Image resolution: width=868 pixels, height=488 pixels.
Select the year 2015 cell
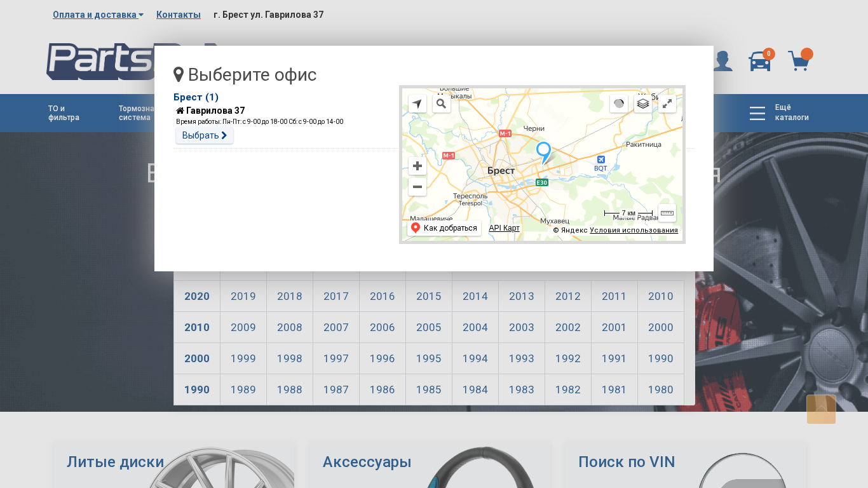click(429, 296)
